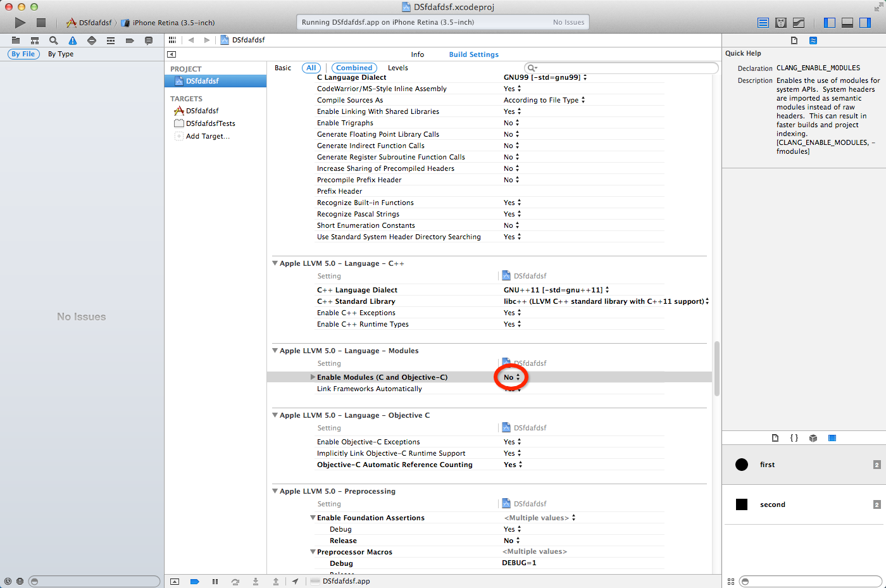Image resolution: width=886 pixels, height=588 pixels.
Task: Select Combined settings view
Action: click(x=354, y=68)
